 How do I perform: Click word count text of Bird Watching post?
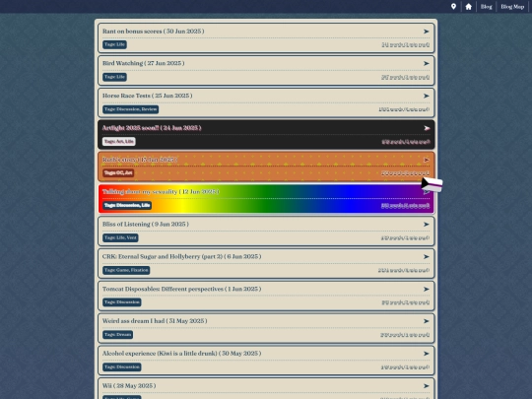[406, 78]
